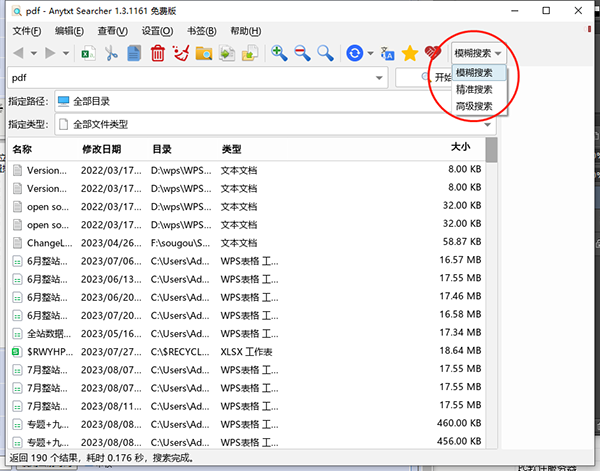This screenshot has width=600, height=471.
Task: Select the 456.00 KB 专题+九... row
Action: (x=246, y=442)
